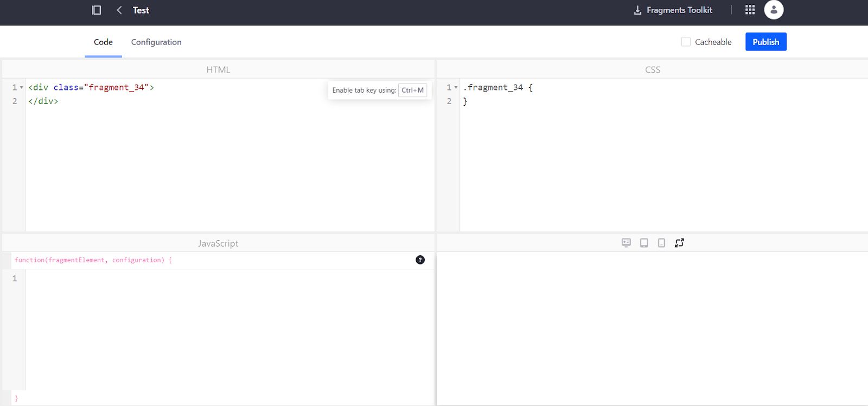Place the cursor in the HTML editor's blank area
868x406 pixels.
[229, 168]
